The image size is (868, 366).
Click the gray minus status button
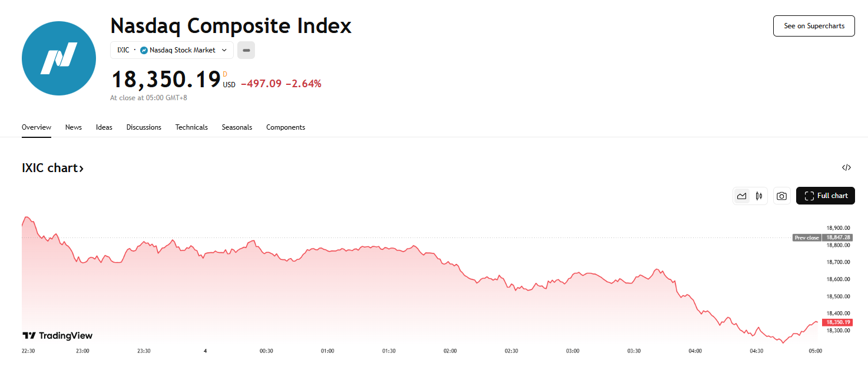pos(246,51)
